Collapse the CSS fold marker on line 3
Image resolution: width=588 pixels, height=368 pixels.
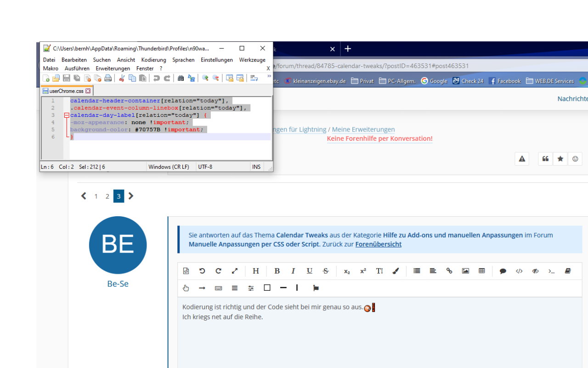point(67,115)
